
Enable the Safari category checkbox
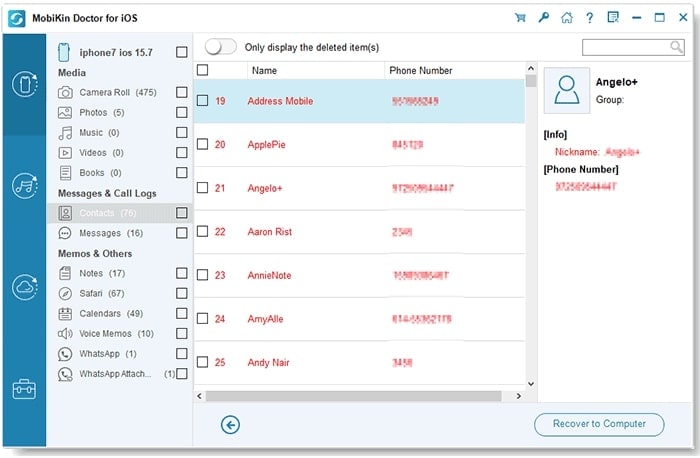click(182, 293)
